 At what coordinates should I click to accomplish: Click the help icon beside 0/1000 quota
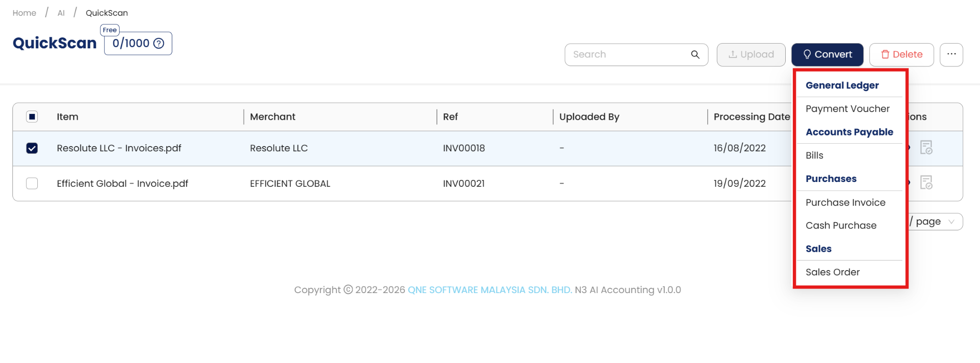[159, 44]
